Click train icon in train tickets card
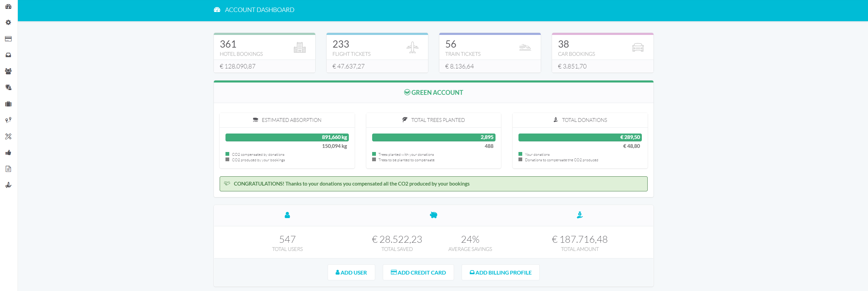 [x=525, y=48]
